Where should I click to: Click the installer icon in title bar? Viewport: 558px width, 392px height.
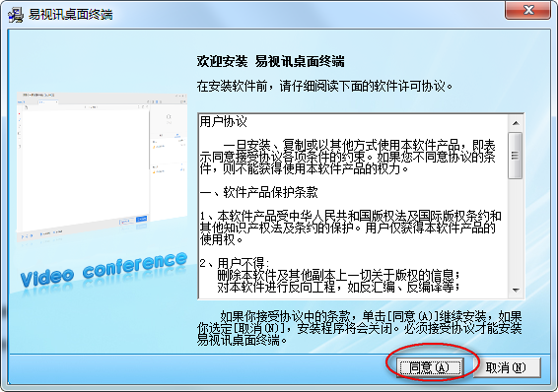[16, 15]
